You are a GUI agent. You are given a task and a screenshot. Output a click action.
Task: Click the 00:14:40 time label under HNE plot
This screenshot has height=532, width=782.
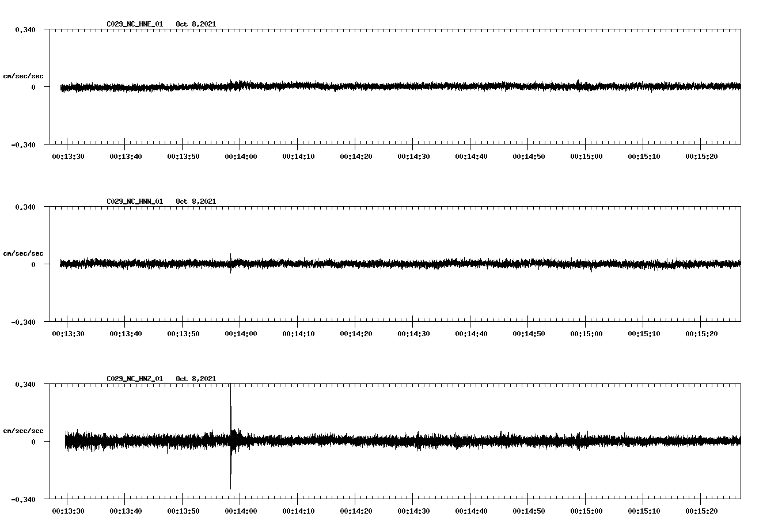[471, 157]
